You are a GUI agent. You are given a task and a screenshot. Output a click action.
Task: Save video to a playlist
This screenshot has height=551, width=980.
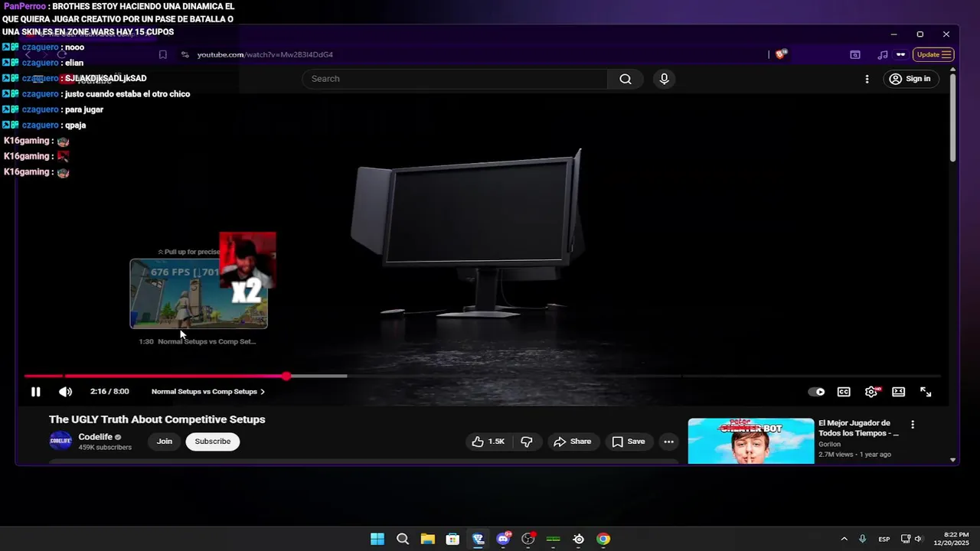[x=629, y=442]
